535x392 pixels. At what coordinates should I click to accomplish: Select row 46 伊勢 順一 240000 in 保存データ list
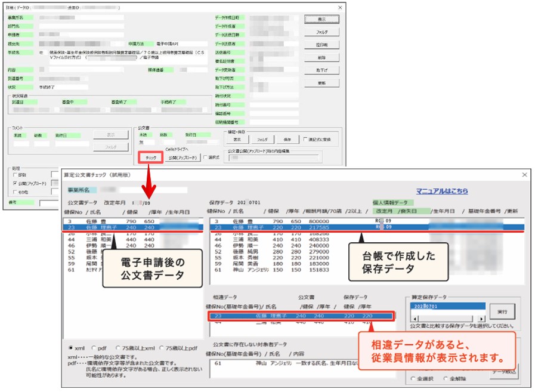[x=367, y=245]
